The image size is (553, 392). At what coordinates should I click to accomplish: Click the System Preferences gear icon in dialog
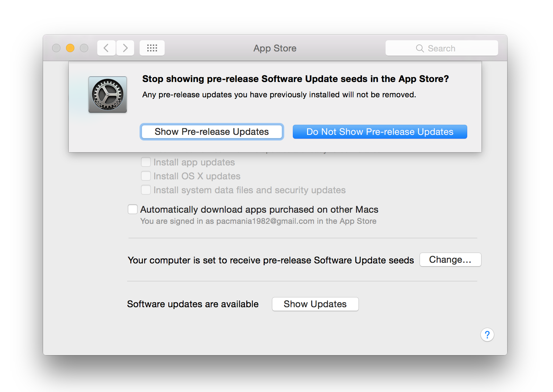tap(108, 95)
